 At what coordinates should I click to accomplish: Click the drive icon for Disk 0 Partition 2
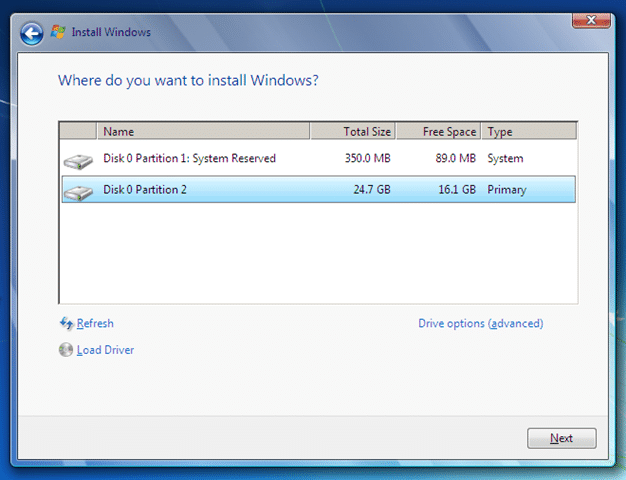click(x=78, y=192)
